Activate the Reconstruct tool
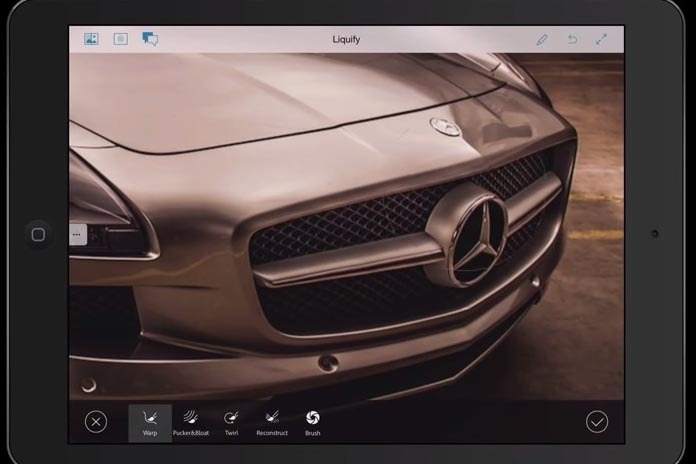Screen dimensions: 696x464 tap(272, 423)
